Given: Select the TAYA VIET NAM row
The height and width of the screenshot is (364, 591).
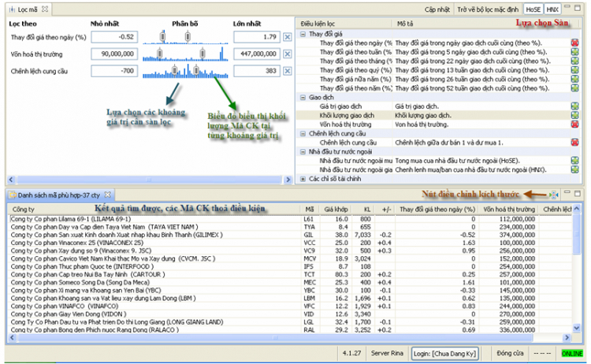Looking at the screenshot, I should [290, 227].
